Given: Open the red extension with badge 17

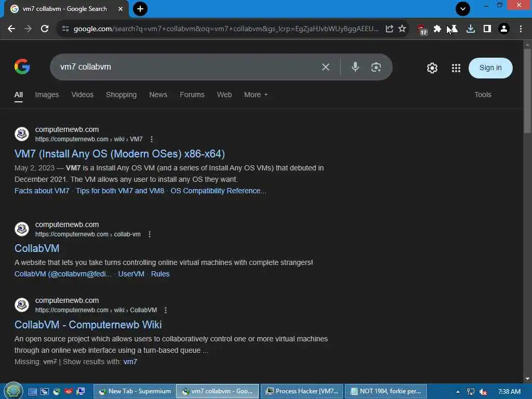Looking at the screenshot, I should (x=422, y=30).
